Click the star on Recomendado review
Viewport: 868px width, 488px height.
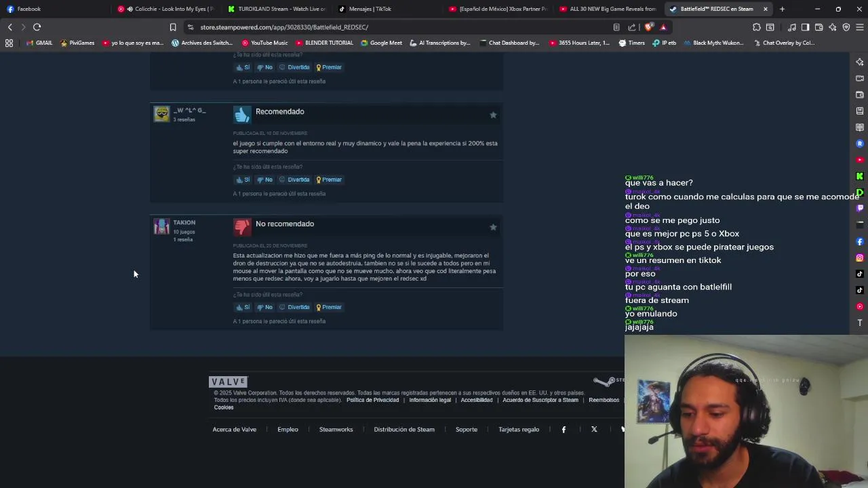tap(493, 115)
